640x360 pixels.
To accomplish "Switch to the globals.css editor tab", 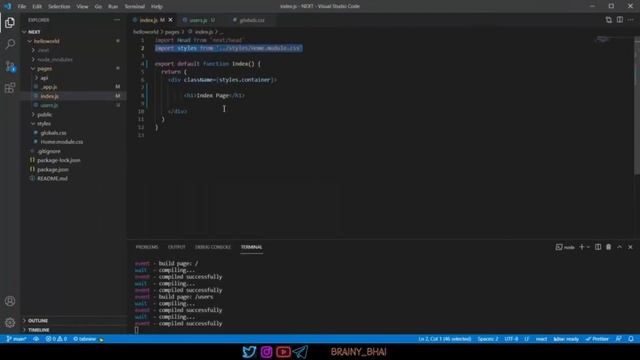I will [x=252, y=20].
